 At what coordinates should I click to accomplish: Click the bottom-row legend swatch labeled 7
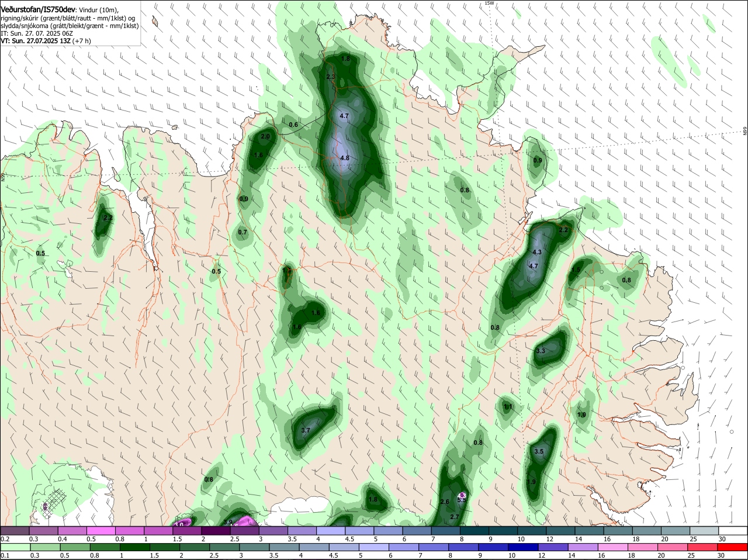(x=434, y=548)
